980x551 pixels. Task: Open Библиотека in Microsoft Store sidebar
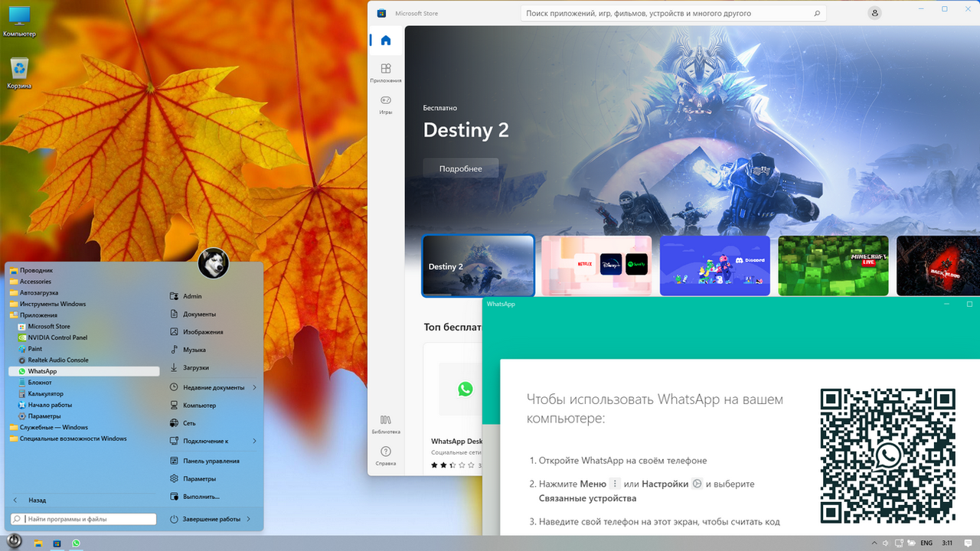click(385, 424)
